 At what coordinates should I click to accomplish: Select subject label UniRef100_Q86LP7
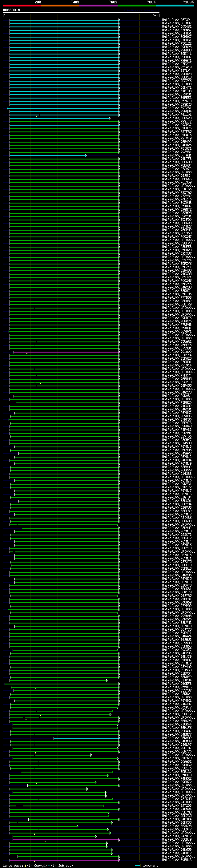pyautogui.click(x=177, y=745)
